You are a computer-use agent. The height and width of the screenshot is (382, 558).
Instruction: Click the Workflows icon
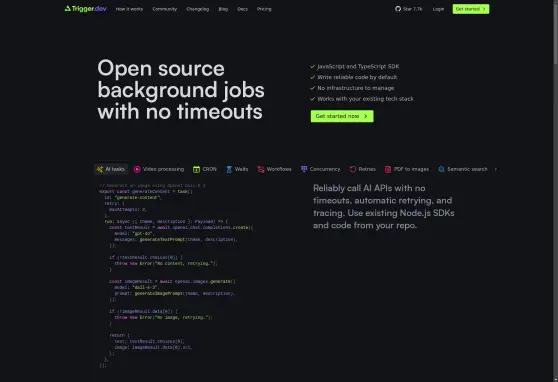[x=261, y=169]
